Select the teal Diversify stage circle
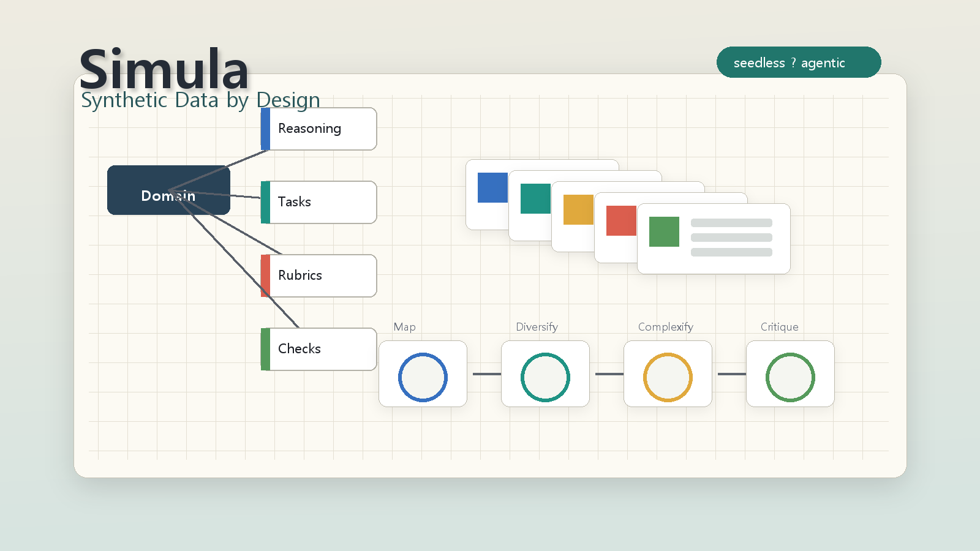This screenshot has width=980, height=551. pyautogui.click(x=545, y=377)
